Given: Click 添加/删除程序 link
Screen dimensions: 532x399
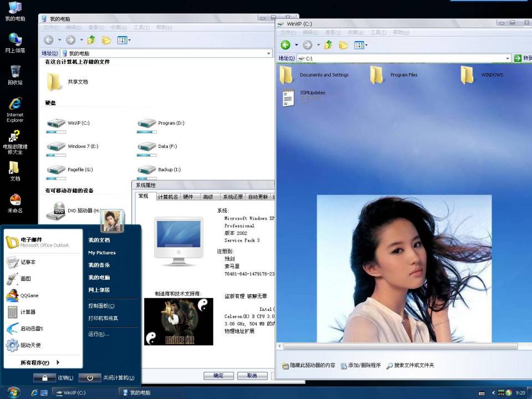Looking at the screenshot, I should click(x=360, y=365).
